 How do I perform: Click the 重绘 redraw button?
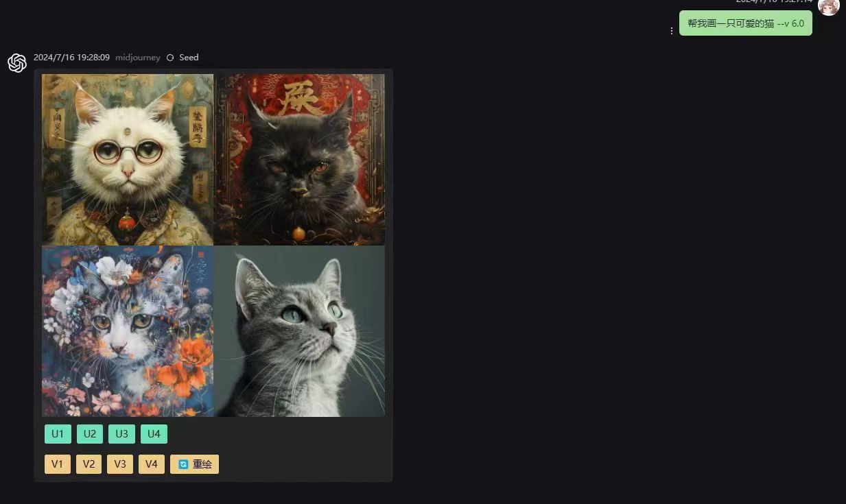tap(195, 464)
